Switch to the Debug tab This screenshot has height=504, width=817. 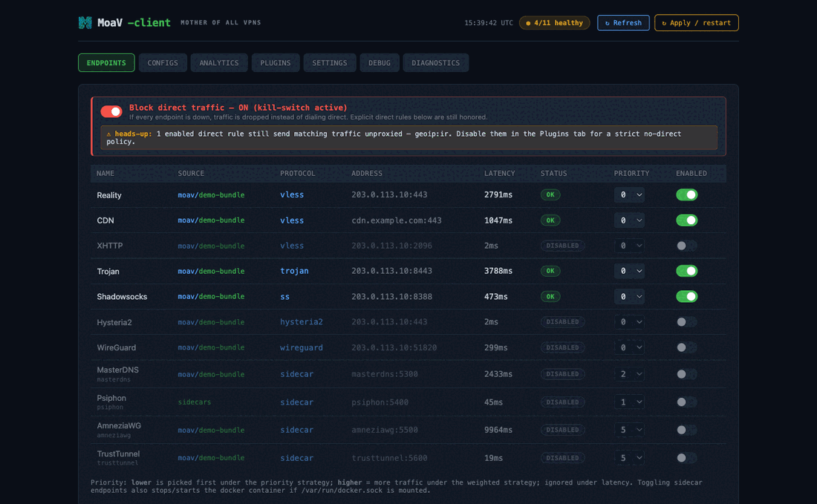380,62
